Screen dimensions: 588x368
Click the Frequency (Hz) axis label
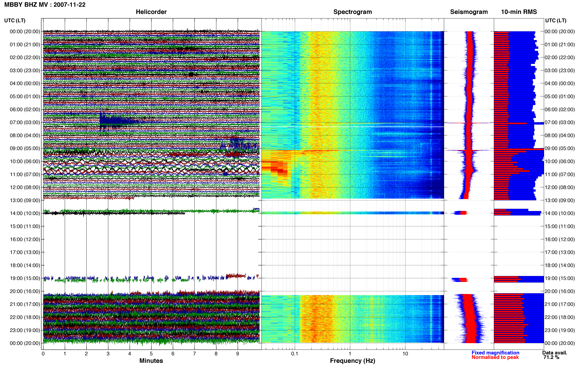(x=352, y=361)
